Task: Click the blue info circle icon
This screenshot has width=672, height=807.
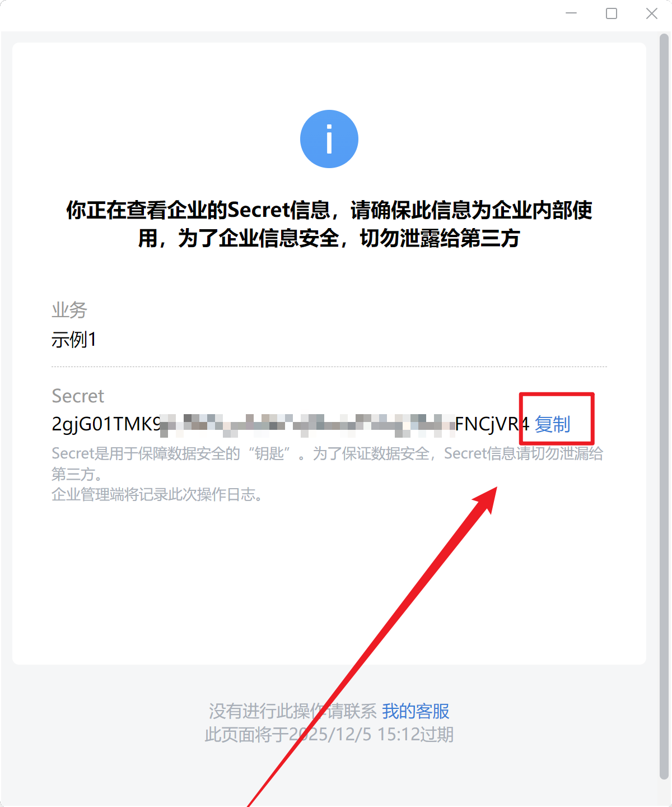Action: click(329, 139)
